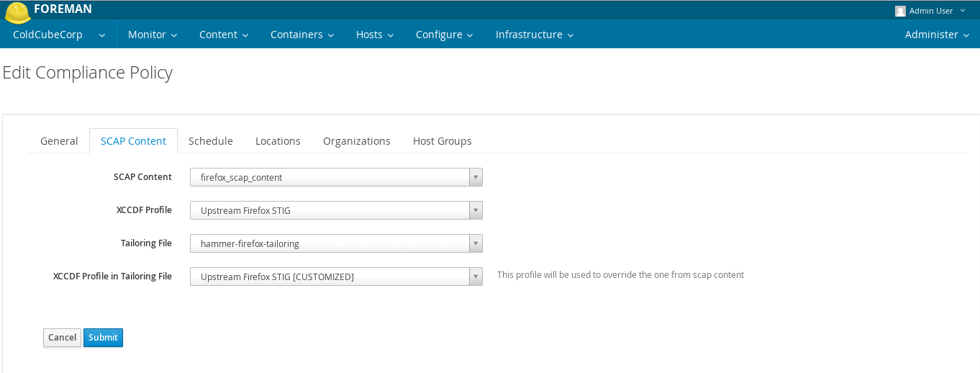Select the Host Groups tab
This screenshot has height=373, width=980.
(442, 141)
